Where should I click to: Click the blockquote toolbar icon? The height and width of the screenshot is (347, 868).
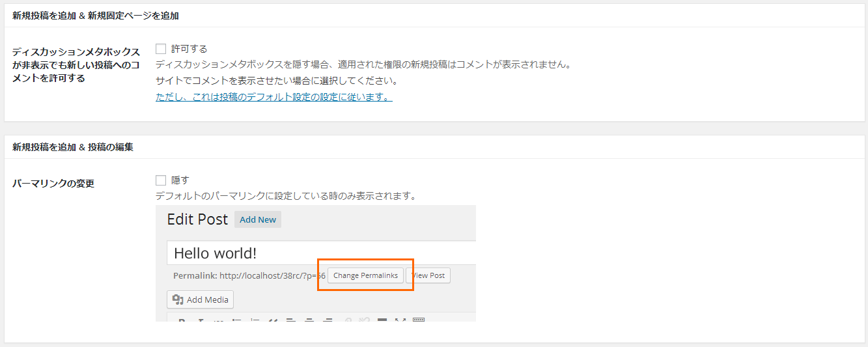(x=273, y=320)
